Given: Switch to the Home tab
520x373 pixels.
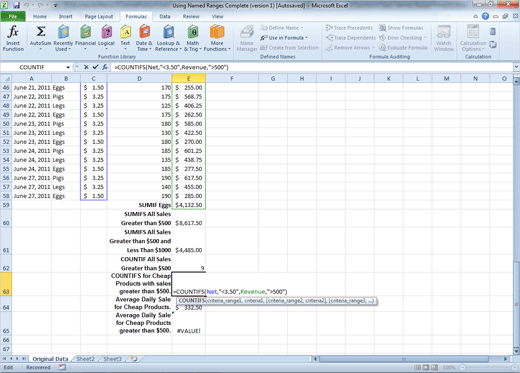Looking at the screenshot, I should tap(40, 16).
